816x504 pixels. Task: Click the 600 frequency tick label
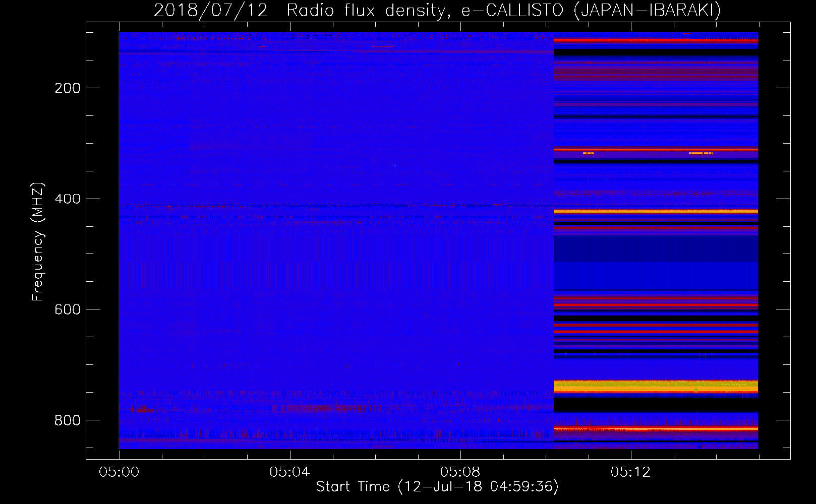pos(68,309)
